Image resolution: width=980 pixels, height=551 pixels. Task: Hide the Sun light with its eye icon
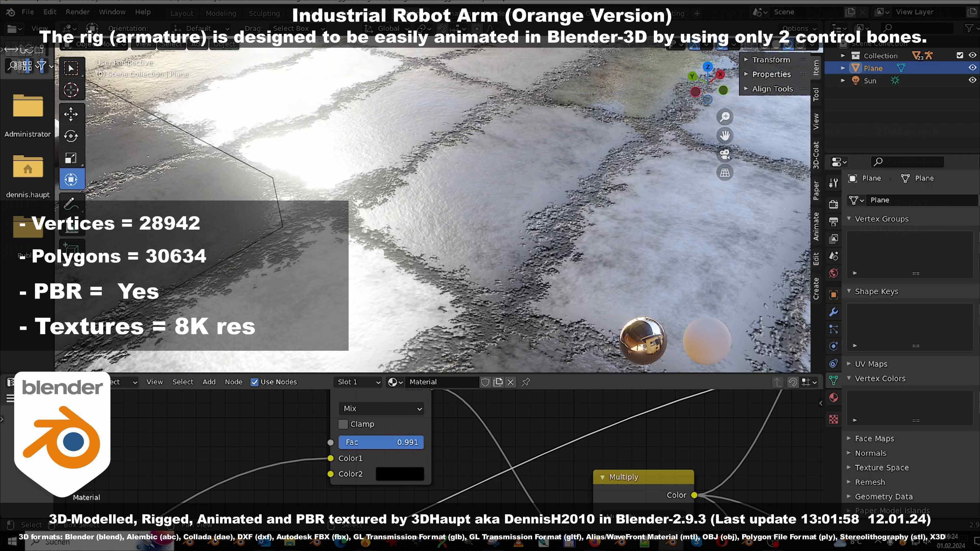(x=972, y=80)
